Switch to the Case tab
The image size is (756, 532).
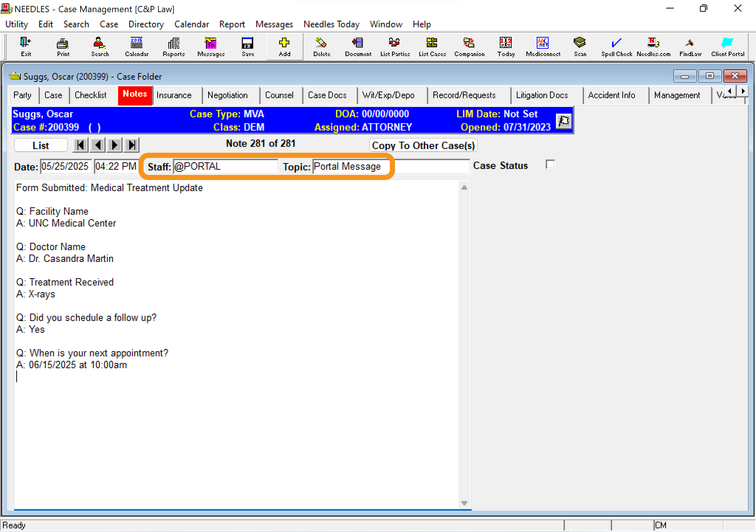54,95
